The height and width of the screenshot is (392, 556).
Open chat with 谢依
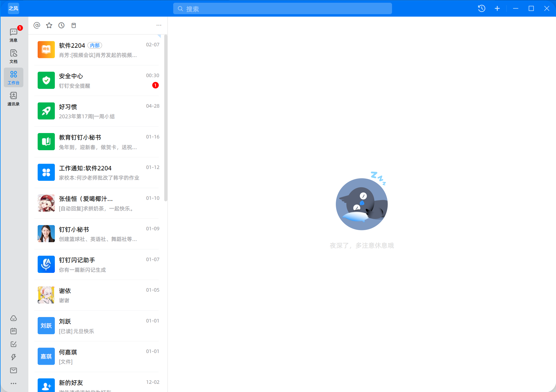point(97,295)
